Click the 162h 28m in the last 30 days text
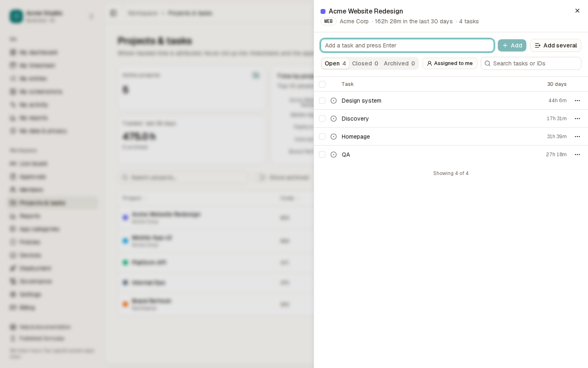 pos(414,21)
